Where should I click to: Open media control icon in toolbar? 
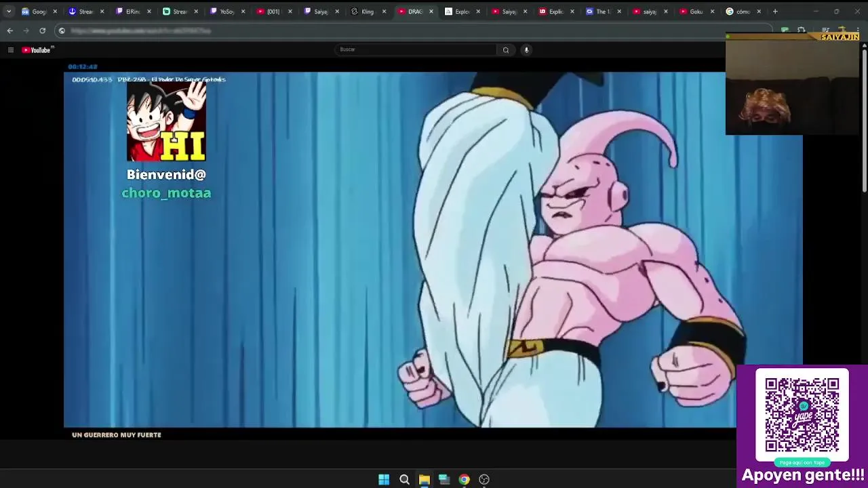(825, 30)
